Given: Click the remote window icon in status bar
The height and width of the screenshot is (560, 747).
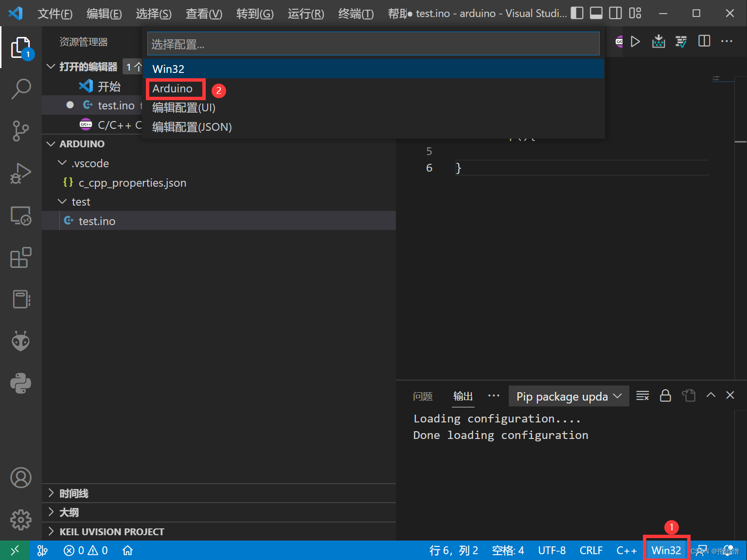Looking at the screenshot, I should (x=15, y=550).
